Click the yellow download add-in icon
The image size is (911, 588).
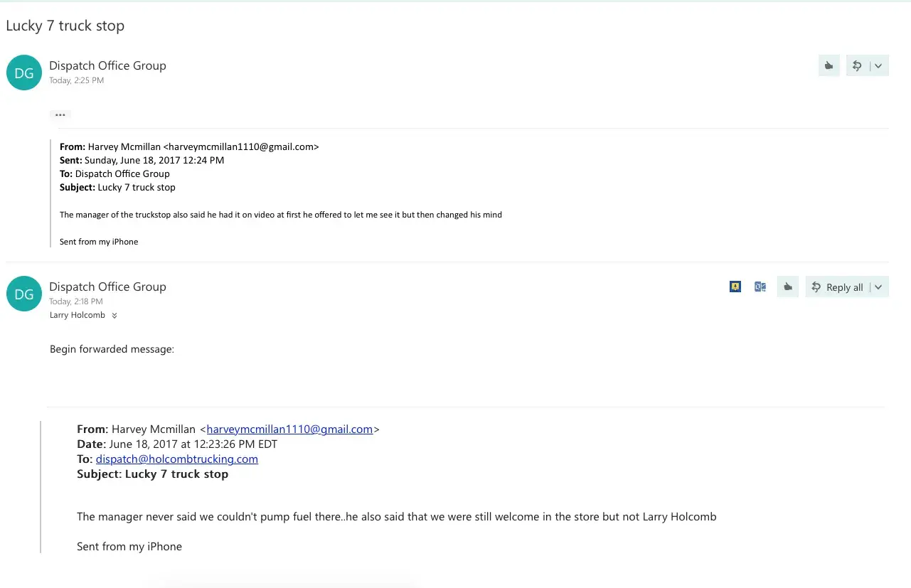pyautogui.click(x=735, y=287)
